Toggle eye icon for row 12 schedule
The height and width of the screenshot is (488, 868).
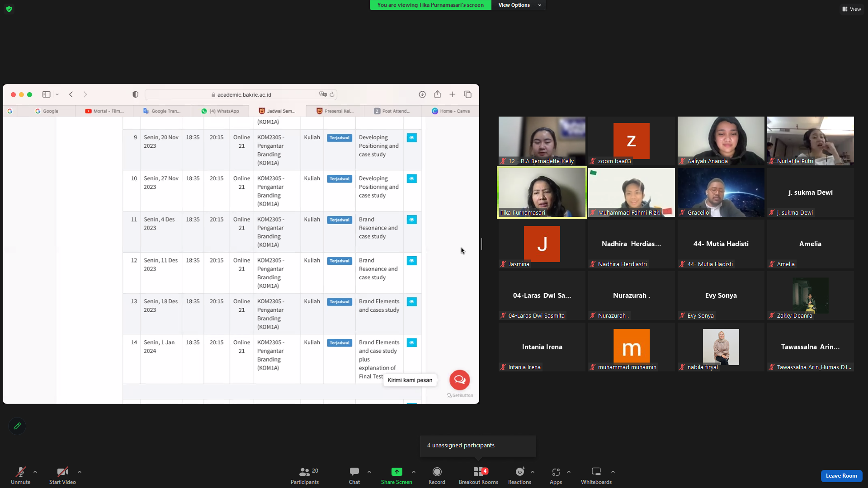412,261
